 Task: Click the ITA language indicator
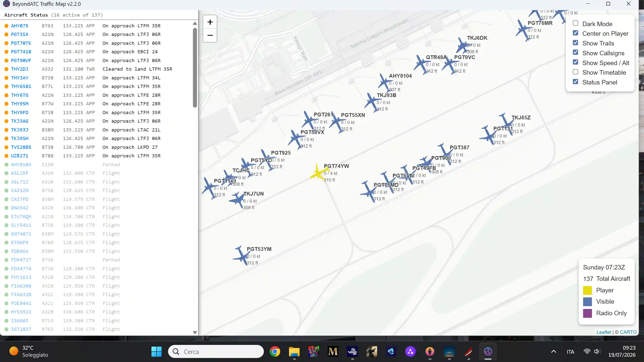pos(570,352)
